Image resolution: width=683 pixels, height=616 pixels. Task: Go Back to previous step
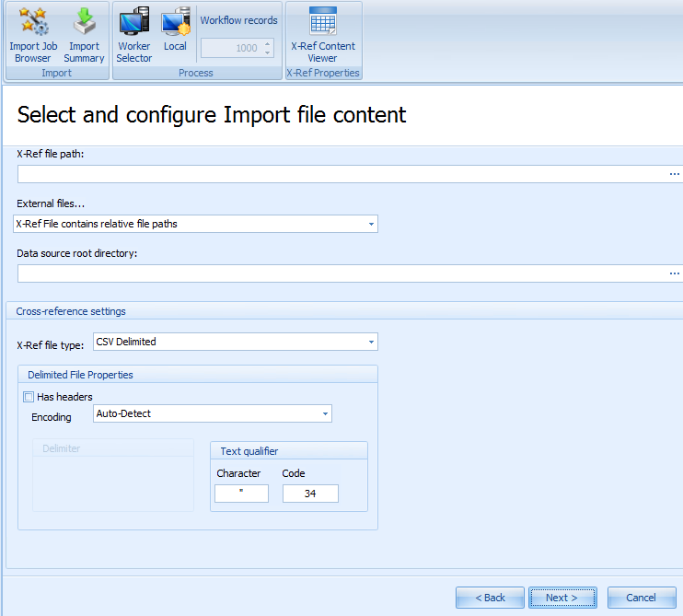[x=490, y=598]
